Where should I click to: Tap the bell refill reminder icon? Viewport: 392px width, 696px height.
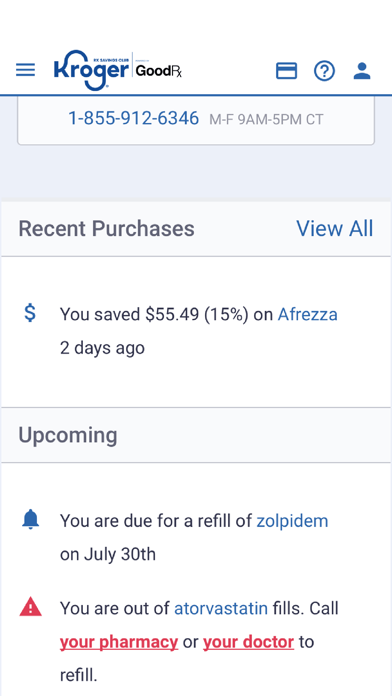[30, 520]
